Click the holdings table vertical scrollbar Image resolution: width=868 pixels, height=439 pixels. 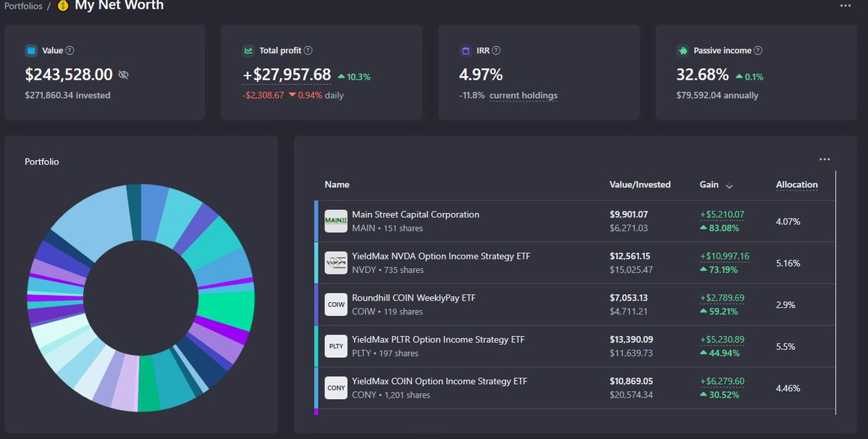click(x=835, y=293)
